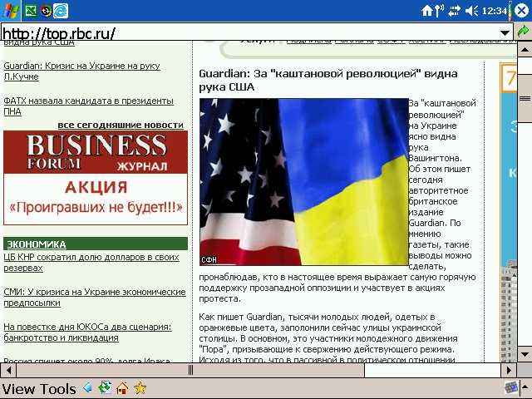532x399 pixels.
Task: Expand the input method selector arrow
Action: (525, 387)
